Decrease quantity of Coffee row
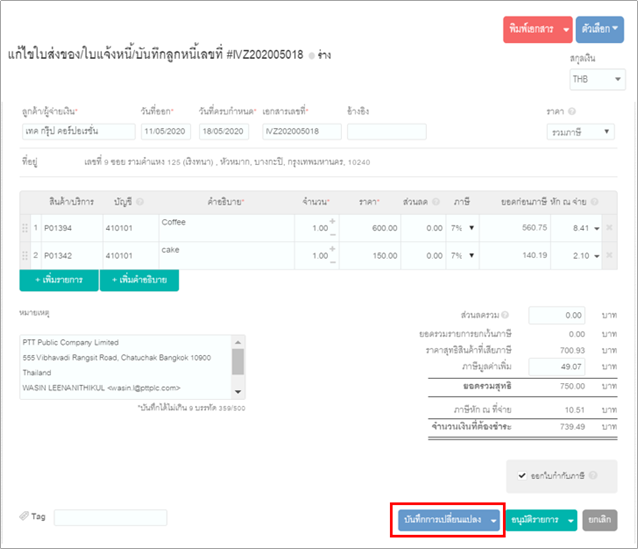 (x=332, y=235)
